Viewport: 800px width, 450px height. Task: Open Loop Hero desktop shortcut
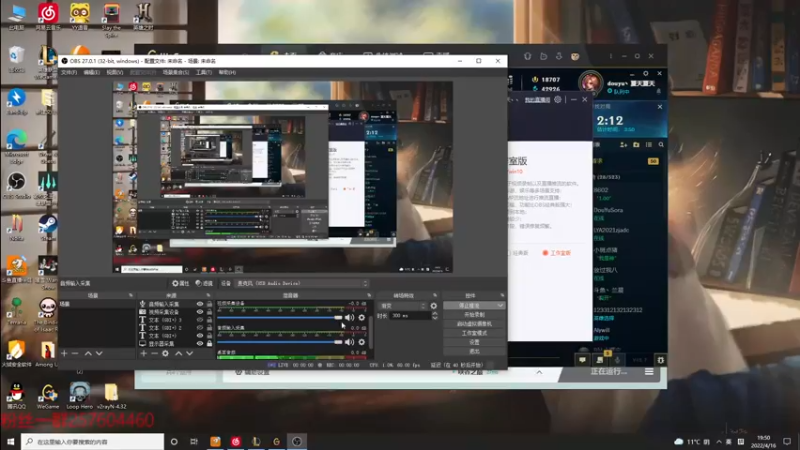click(80, 396)
